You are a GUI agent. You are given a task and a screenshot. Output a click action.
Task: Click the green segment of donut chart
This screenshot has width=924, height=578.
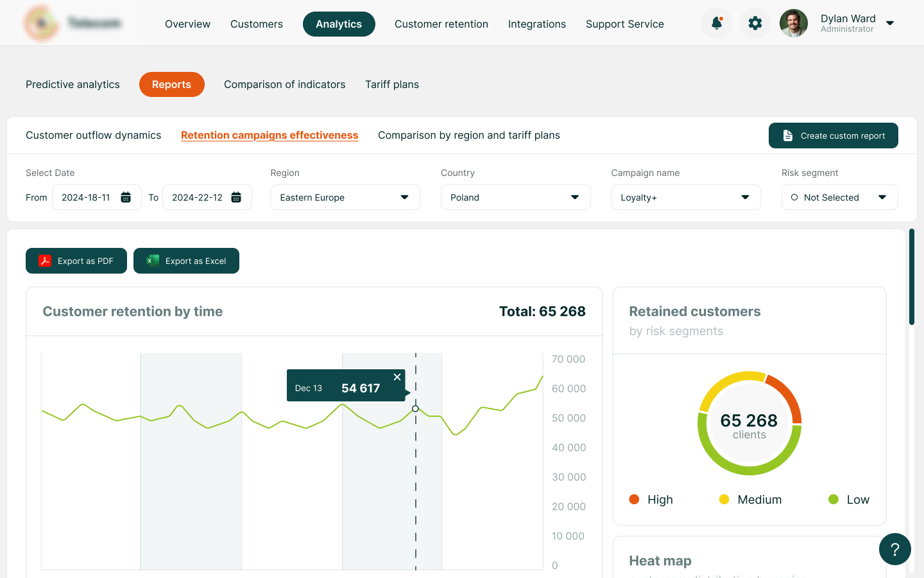click(x=749, y=469)
